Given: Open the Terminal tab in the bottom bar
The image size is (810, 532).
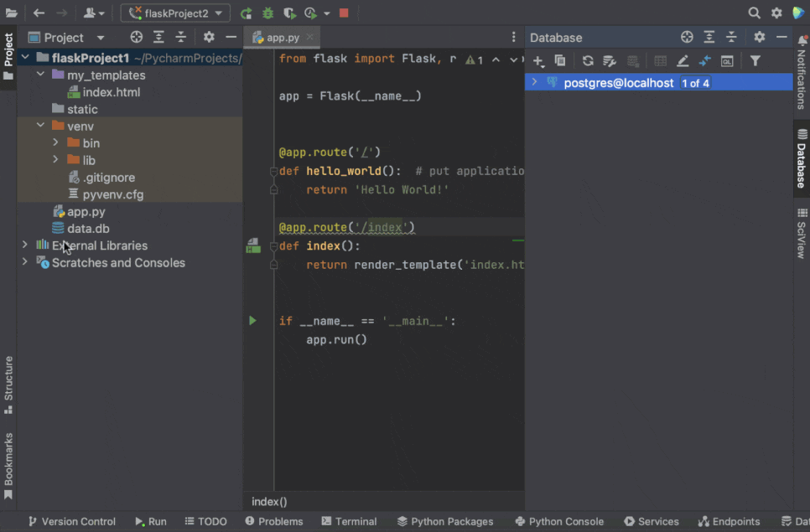Looking at the screenshot, I should tap(349, 521).
